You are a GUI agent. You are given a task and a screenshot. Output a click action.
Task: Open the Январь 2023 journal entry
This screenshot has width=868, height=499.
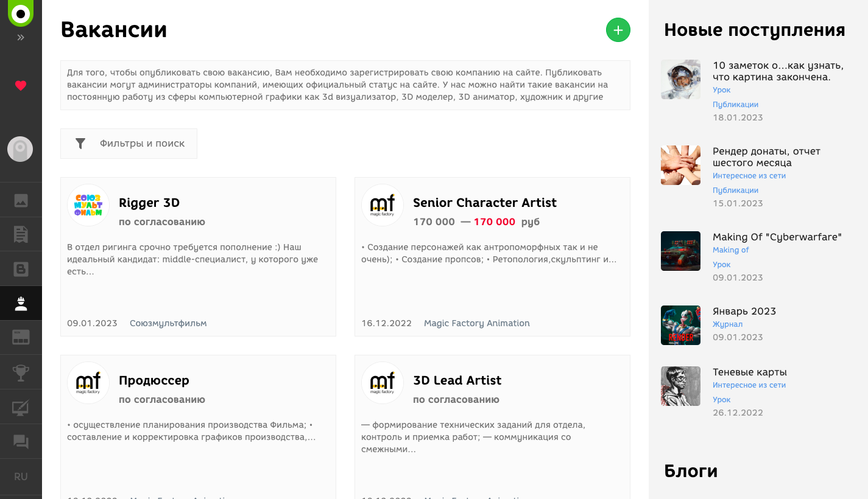coord(745,311)
